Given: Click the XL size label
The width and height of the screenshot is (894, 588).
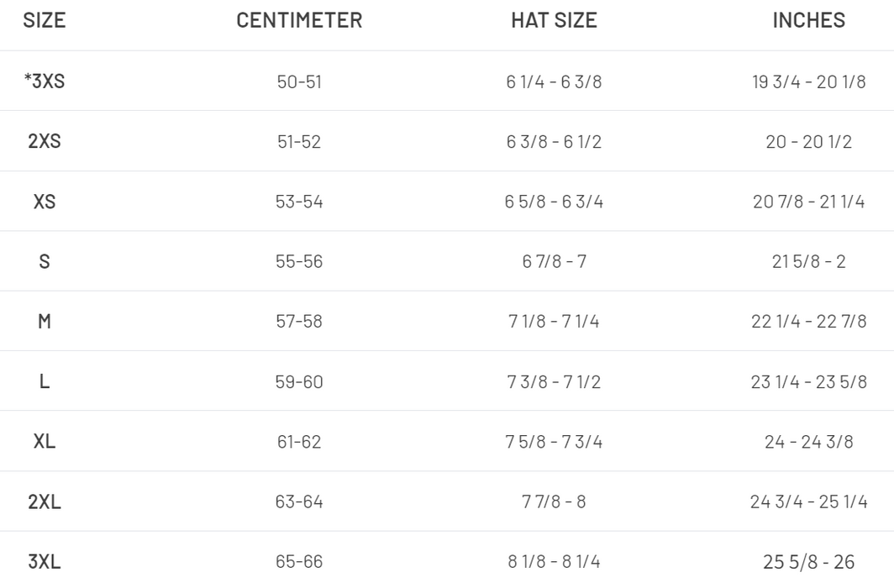Looking at the screenshot, I should pyautogui.click(x=45, y=441).
